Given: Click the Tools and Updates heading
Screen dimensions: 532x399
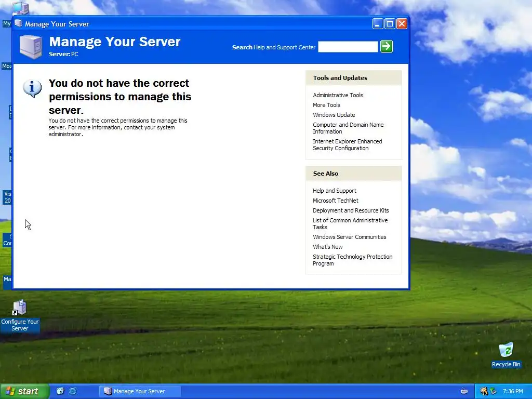Looking at the screenshot, I should click(x=340, y=78).
